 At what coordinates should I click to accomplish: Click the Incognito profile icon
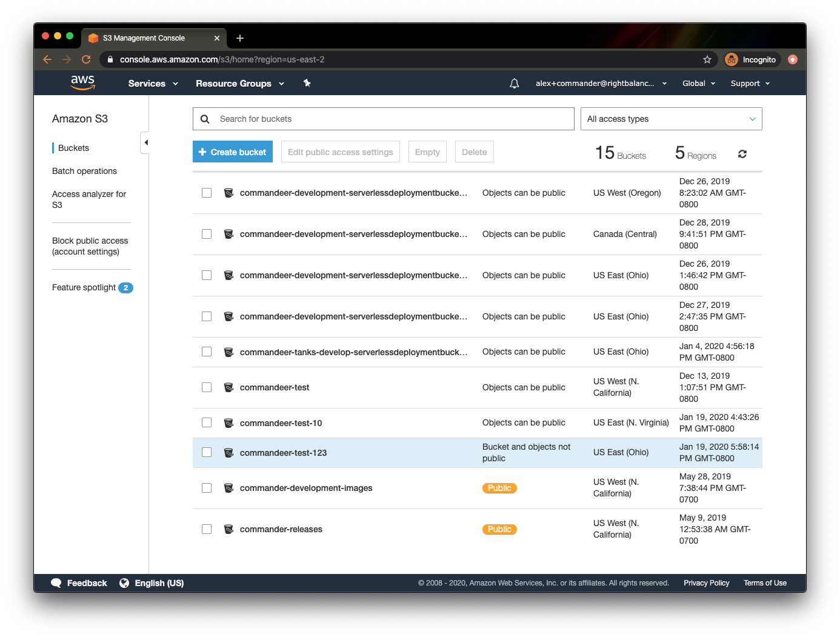pyautogui.click(x=732, y=59)
